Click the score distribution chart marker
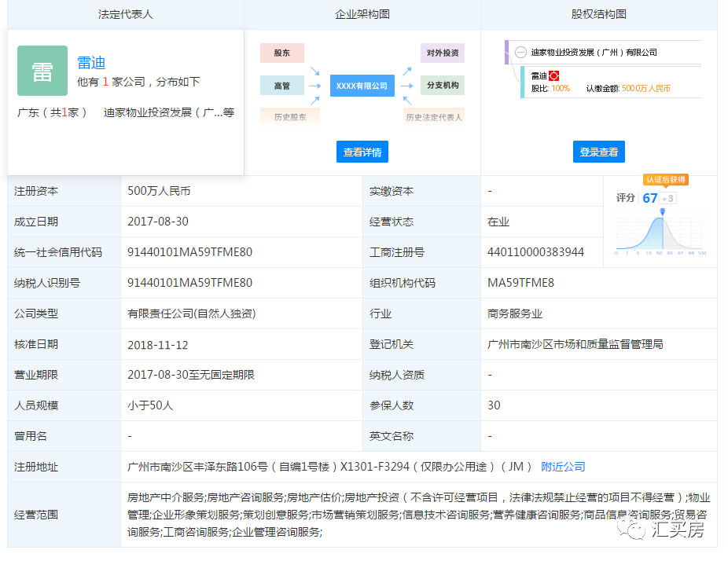Screen dimensions: 728x561 click(663, 211)
